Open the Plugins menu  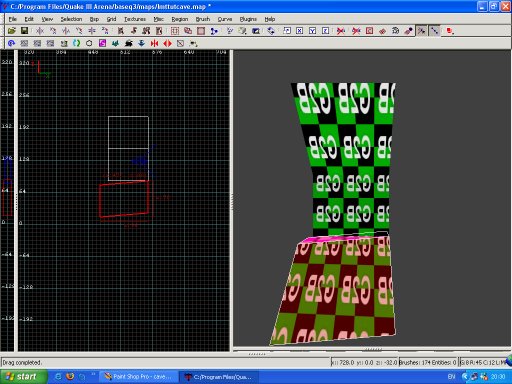click(x=248, y=19)
